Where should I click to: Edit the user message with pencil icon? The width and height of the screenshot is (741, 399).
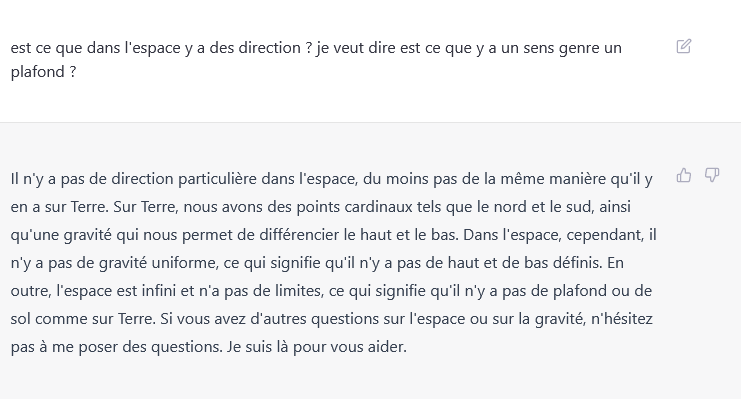point(683,46)
